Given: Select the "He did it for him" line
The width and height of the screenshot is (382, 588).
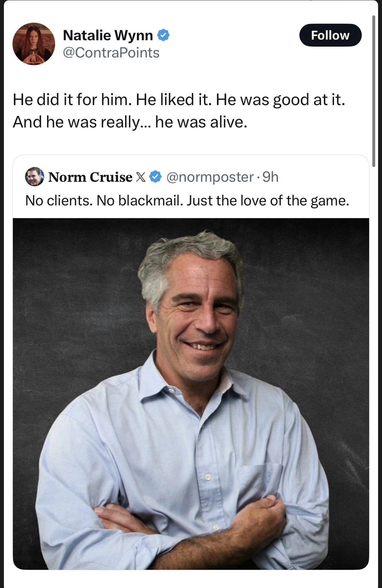Looking at the screenshot, I should click(179, 99).
